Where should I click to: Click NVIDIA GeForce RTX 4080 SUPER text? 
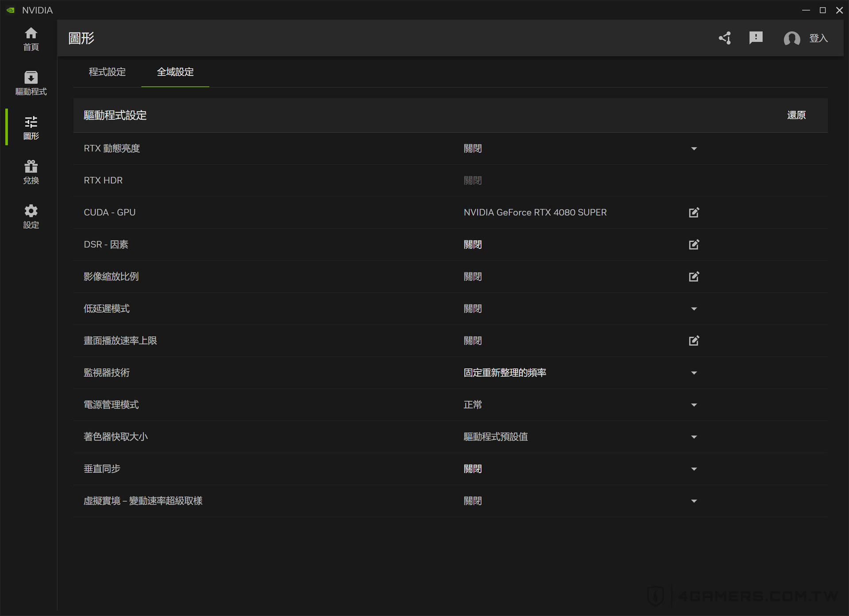pyautogui.click(x=535, y=213)
